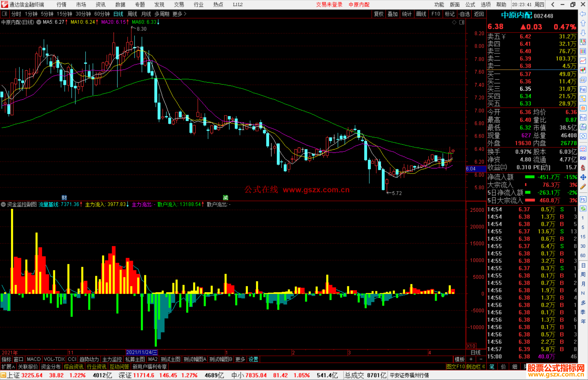Viewport: 588px width, 380px height.
Task: Click the 2021/11/24/三 date label on timeline
Action: [x=142, y=352]
